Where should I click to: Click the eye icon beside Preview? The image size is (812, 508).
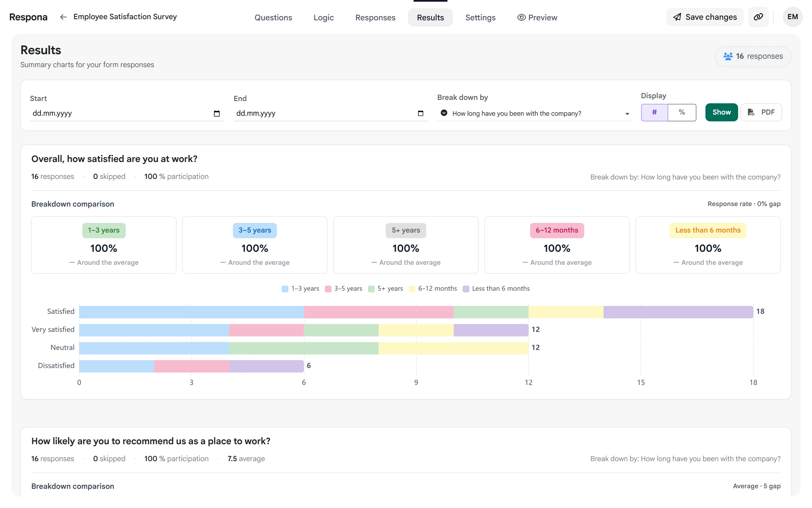(521, 17)
